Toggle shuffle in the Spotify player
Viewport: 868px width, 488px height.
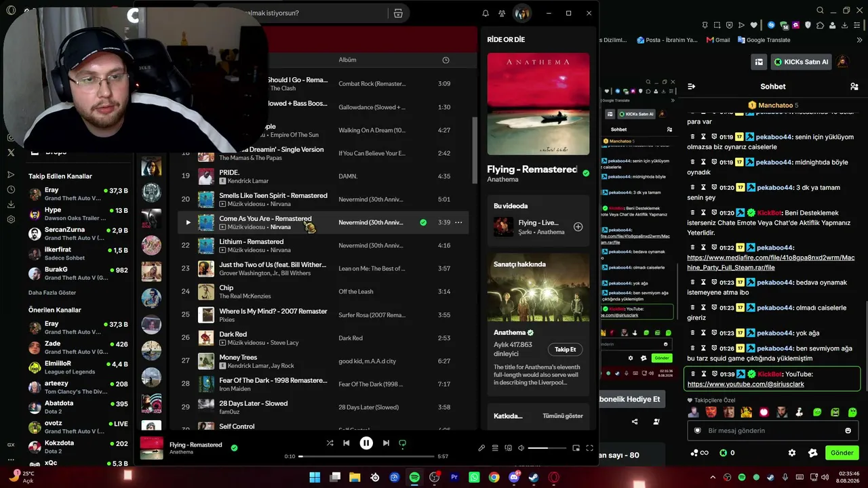tap(330, 443)
